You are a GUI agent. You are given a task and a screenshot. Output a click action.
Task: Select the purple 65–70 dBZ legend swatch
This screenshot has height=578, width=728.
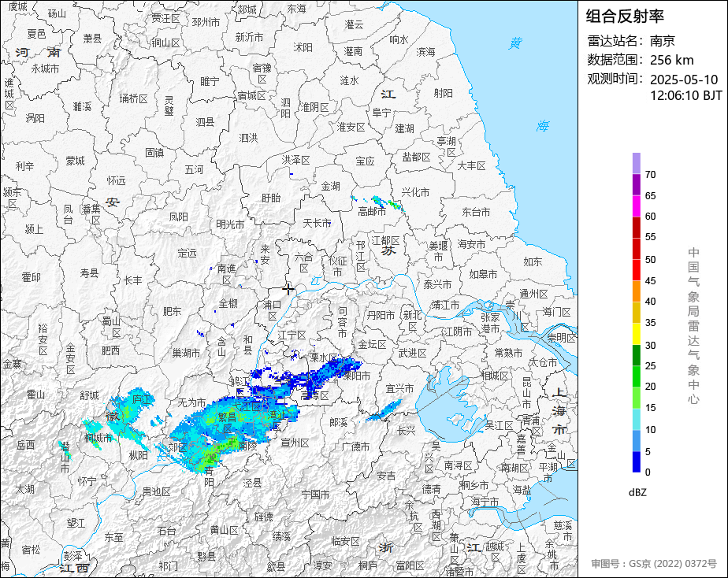click(x=636, y=184)
